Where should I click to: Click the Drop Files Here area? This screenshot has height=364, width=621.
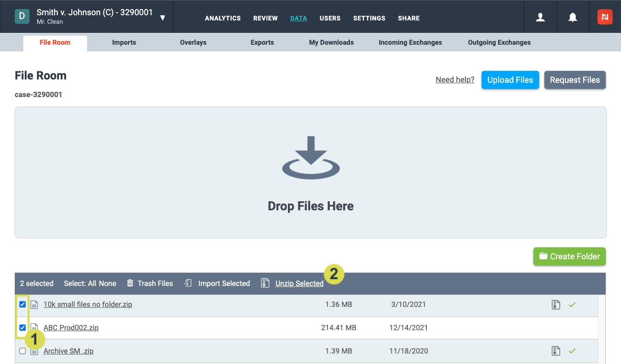311,172
